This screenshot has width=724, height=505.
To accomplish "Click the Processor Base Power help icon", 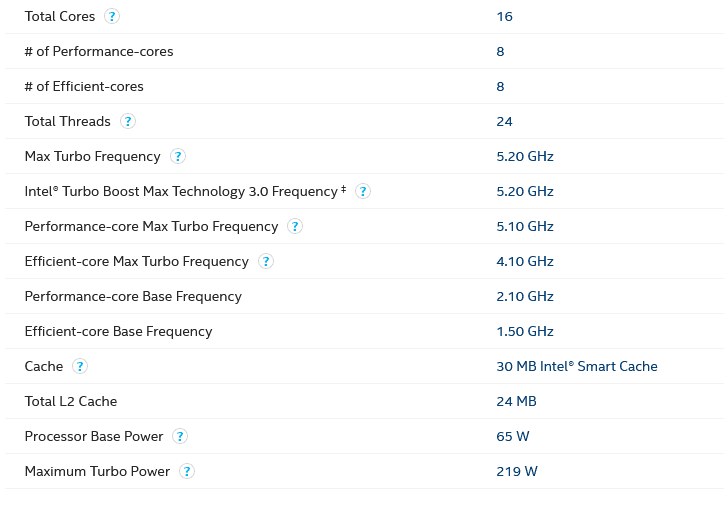I will tap(180, 436).
